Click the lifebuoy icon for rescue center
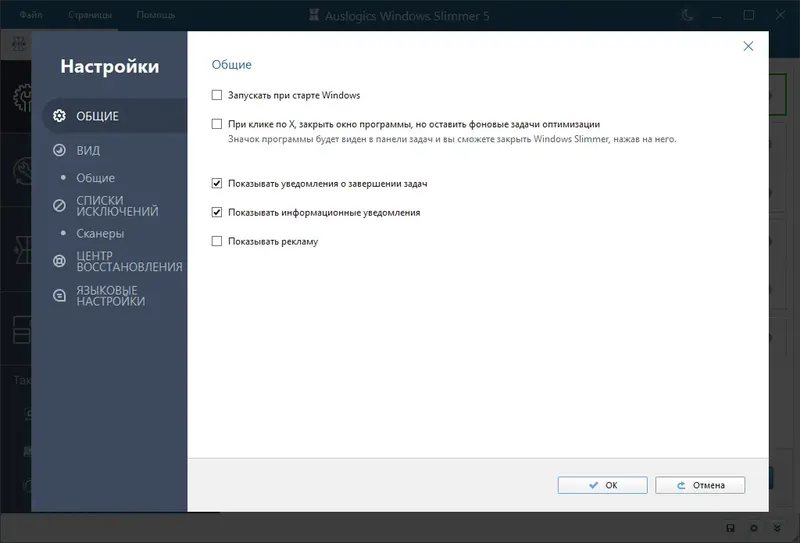This screenshot has width=800, height=543. pyautogui.click(x=59, y=261)
